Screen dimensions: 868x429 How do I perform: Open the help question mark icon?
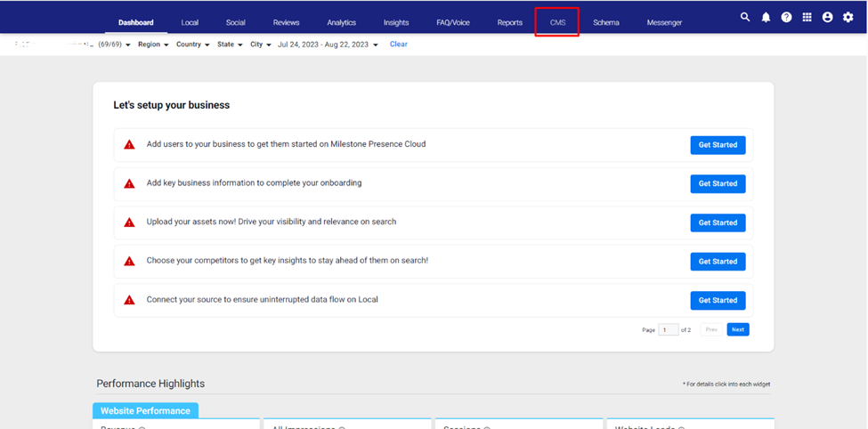pyautogui.click(x=786, y=17)
